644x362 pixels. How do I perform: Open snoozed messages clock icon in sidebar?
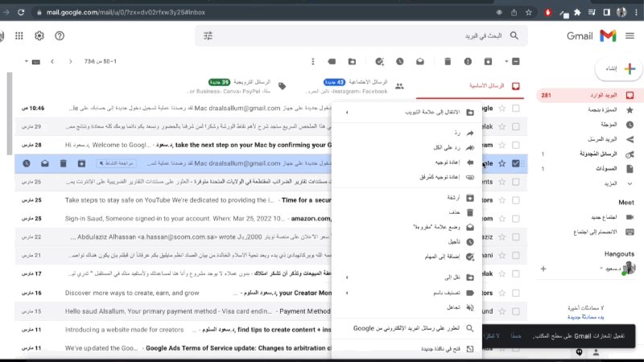(x=630, y=125)
